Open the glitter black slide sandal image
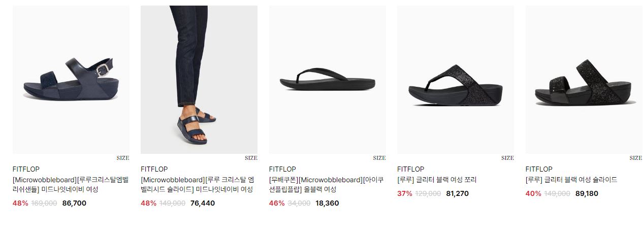Image resolution: width=644 pixels, height=233 pixels. 584,80
